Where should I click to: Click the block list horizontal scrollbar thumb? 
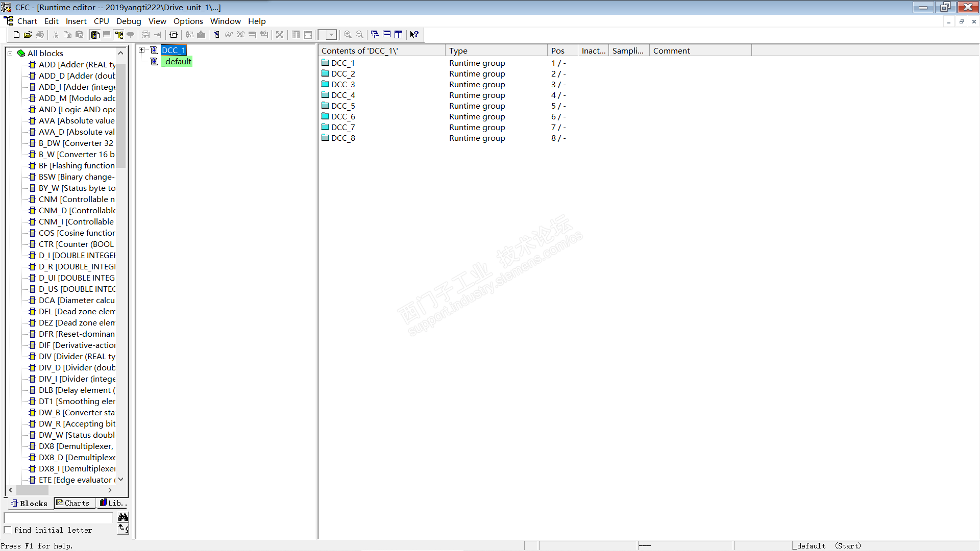32,490
